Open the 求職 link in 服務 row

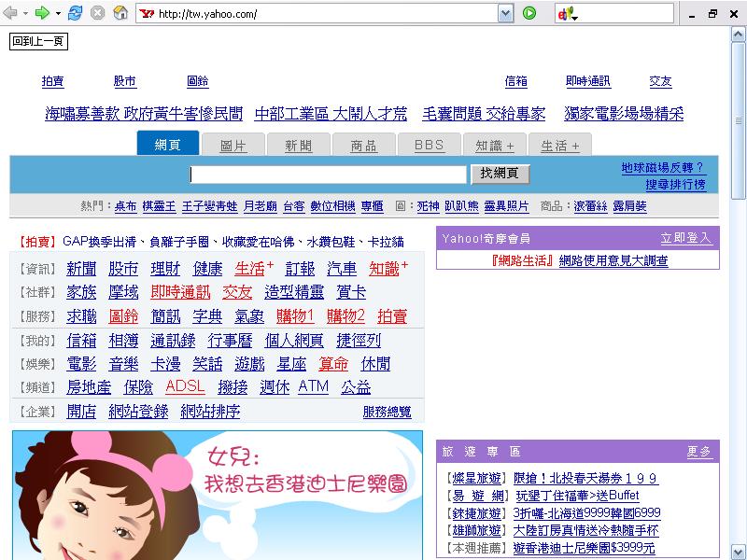click(x=81, y=316)
